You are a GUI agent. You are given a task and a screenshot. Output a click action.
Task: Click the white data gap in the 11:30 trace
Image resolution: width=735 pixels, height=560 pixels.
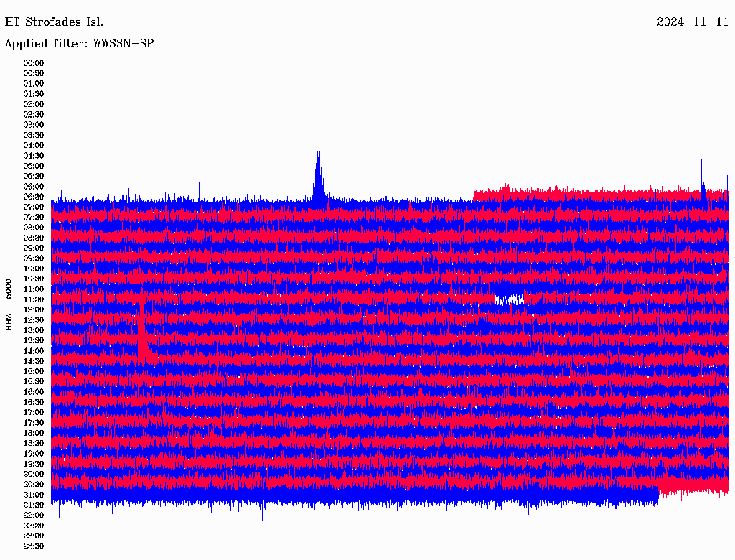pos(510,299)
